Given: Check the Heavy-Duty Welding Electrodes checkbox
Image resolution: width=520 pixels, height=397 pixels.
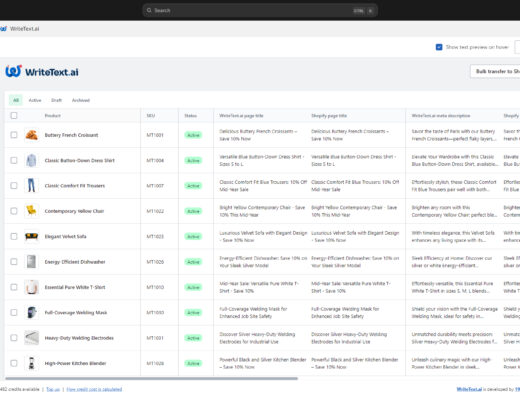Looking at the screenshot, I should (x=14, y=338).
